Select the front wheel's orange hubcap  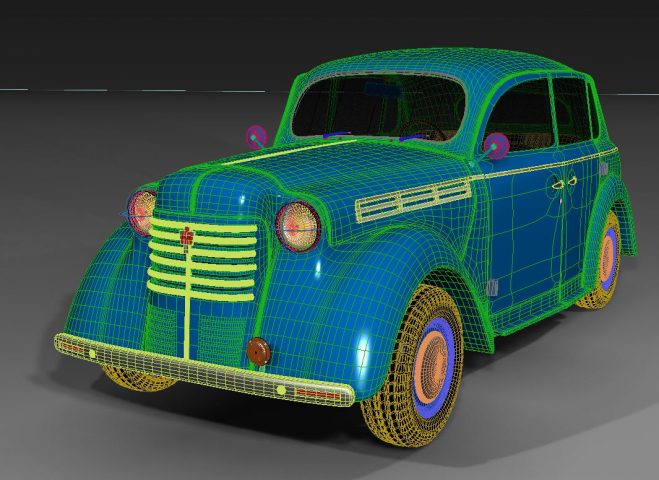pos(433,368)
